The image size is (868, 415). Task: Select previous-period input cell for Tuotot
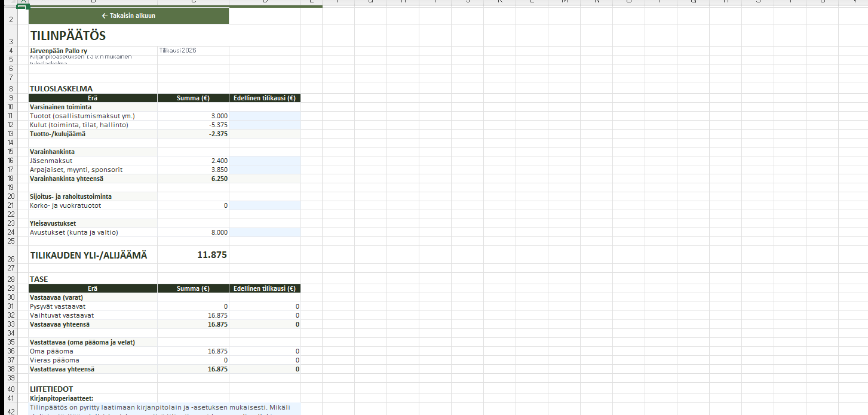coord(264,116)
